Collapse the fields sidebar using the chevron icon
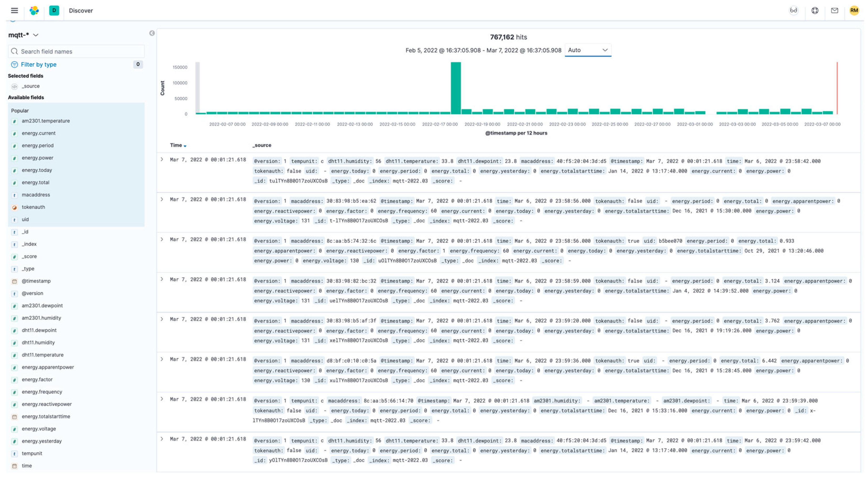868x480 pixels. [x=151, y=34]
